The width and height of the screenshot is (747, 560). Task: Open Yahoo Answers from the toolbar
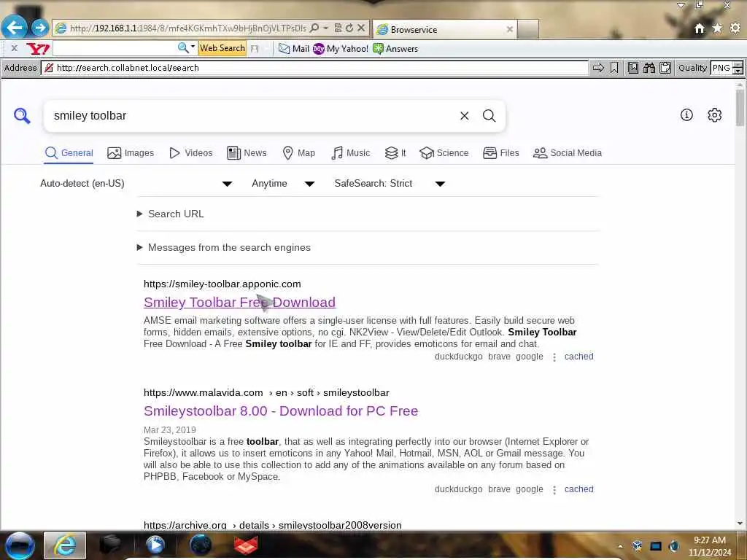click(x=395, y=49)
